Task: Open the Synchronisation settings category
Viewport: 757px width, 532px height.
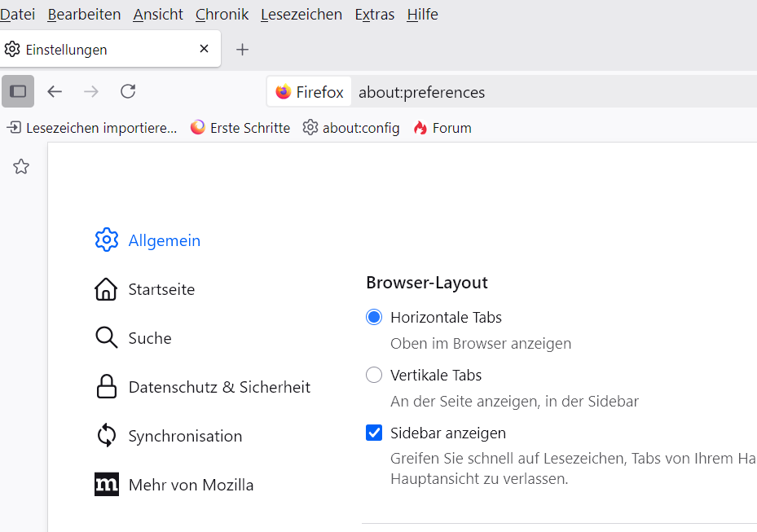Action: (x=185, y=436)
